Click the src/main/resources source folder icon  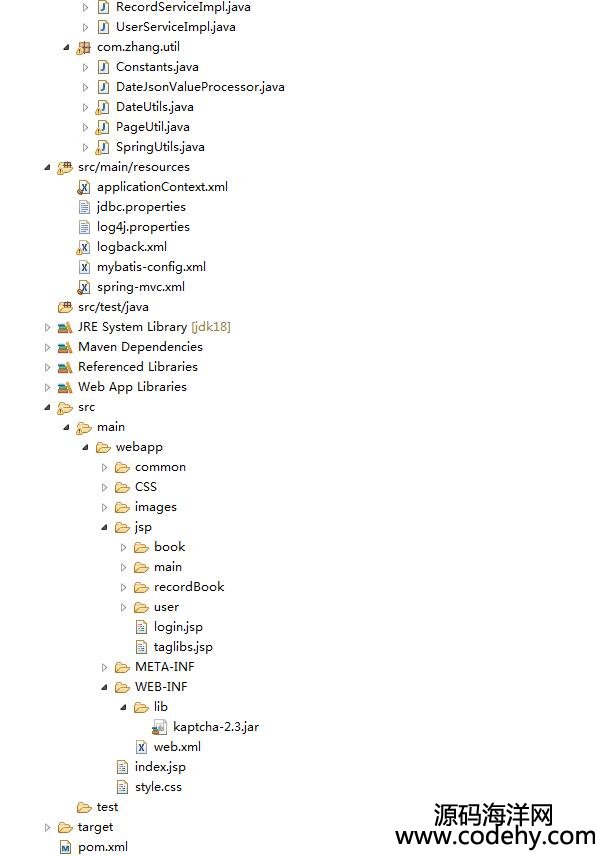[65, 168]
